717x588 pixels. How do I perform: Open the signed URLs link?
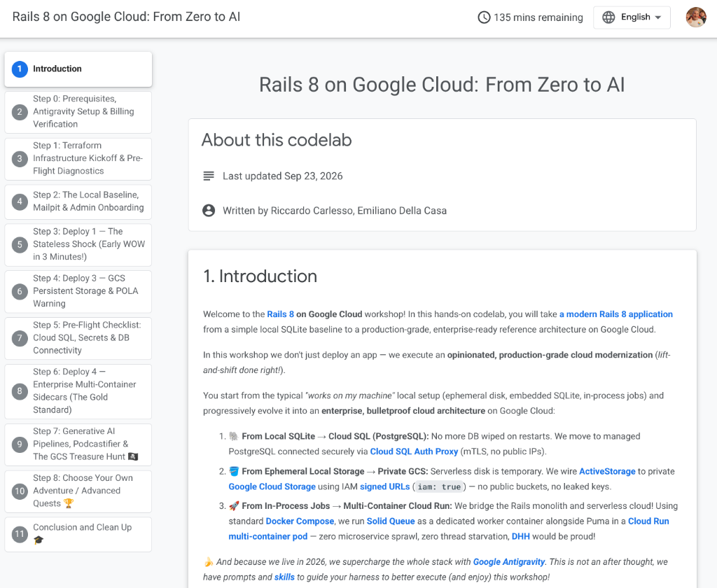coord(384,486)
